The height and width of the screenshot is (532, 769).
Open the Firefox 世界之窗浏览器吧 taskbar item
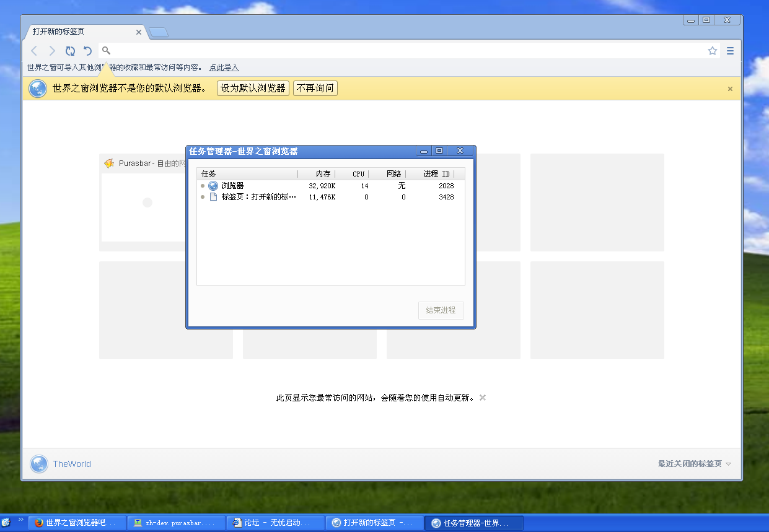coord(77,523)
